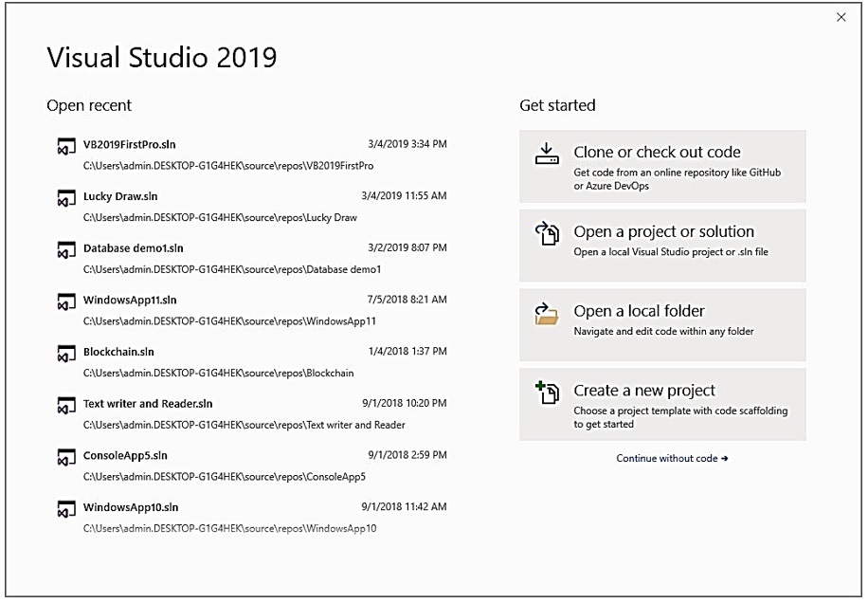Image resolution: width=868 pixels, height=603 pixels.
Task: Click the date 3/4/2019 3:34 PM
Action: tap(407, 144)
